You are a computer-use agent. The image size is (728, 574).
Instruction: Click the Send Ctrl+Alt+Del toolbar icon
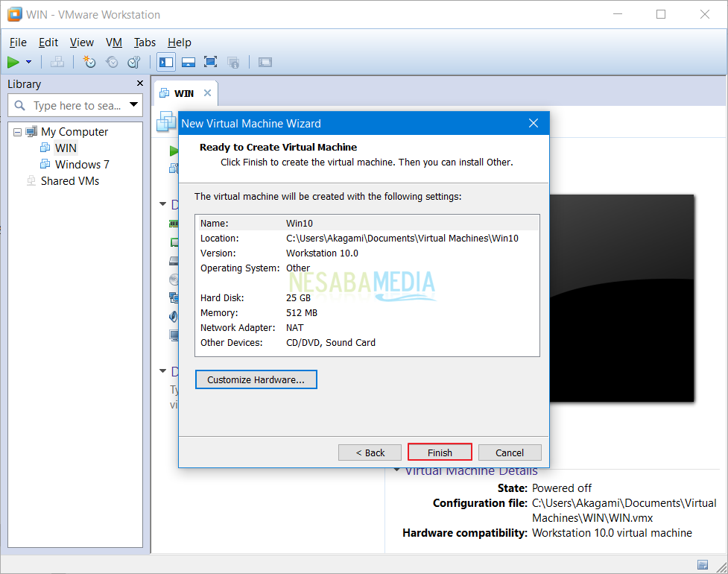coord(57,62)
